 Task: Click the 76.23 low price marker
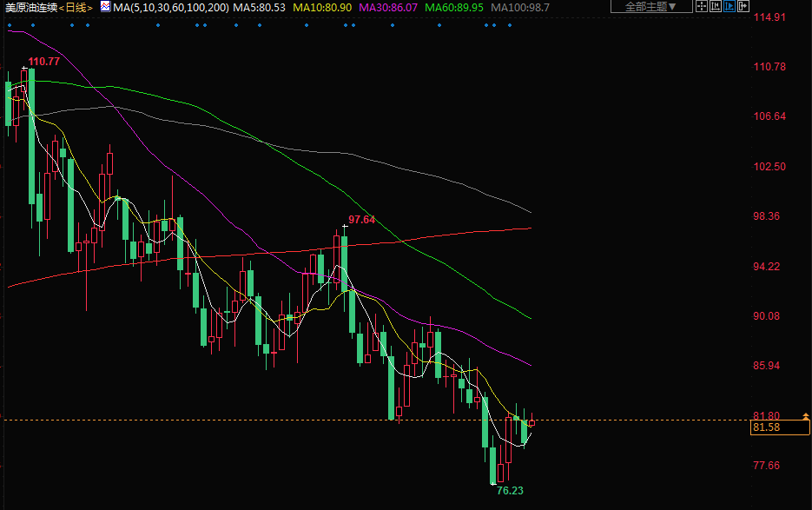point(510,491)
